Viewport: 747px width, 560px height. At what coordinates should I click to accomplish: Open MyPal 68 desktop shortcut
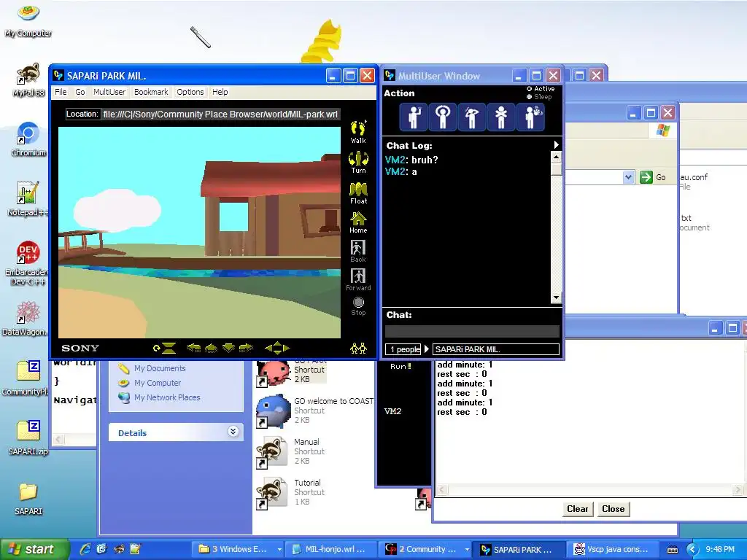click(x=28, y=79)
